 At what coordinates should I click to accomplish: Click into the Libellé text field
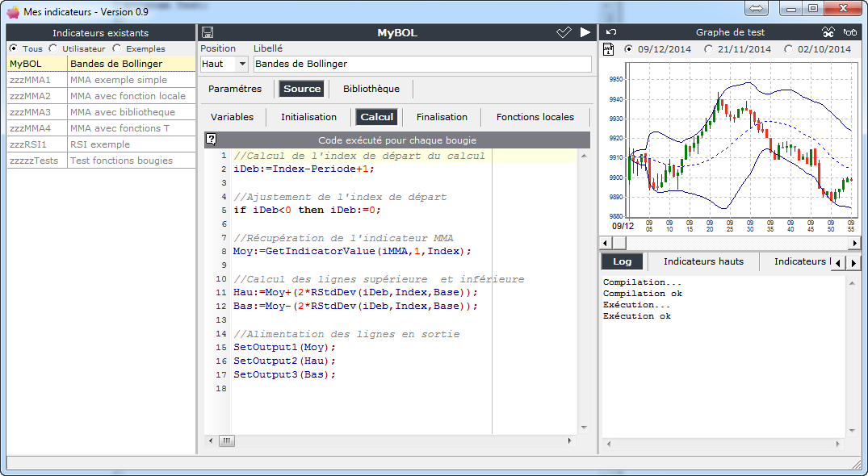point(421,64)
